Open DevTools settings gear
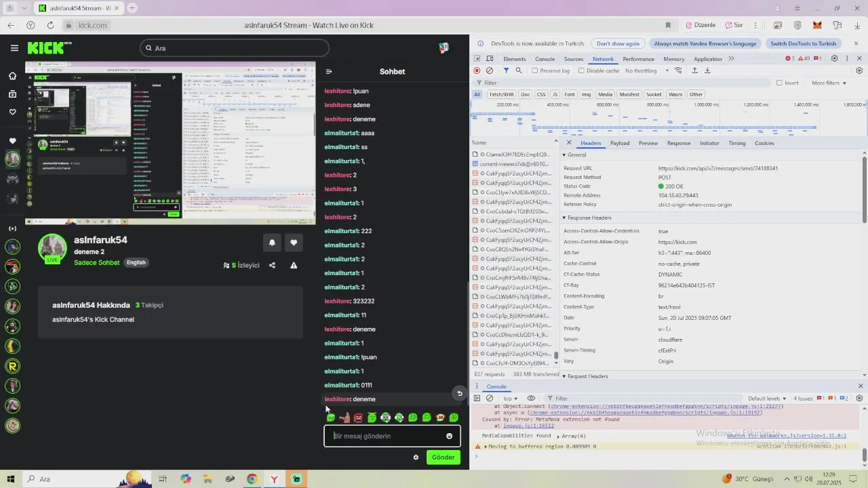The width and height of the screenshot is (868, 488). pos(834,59)
